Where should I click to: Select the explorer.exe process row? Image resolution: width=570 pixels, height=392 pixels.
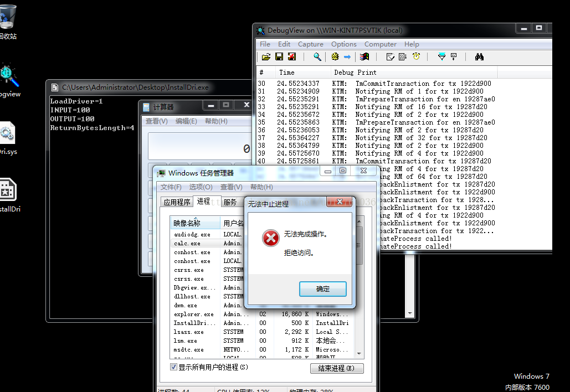pyautogui.click(x=261, y=314)
